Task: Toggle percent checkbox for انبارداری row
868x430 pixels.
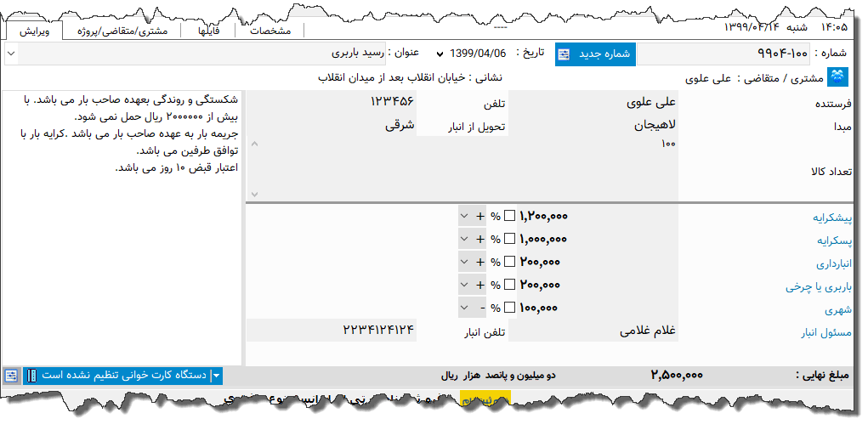Action: pos(510,262)
